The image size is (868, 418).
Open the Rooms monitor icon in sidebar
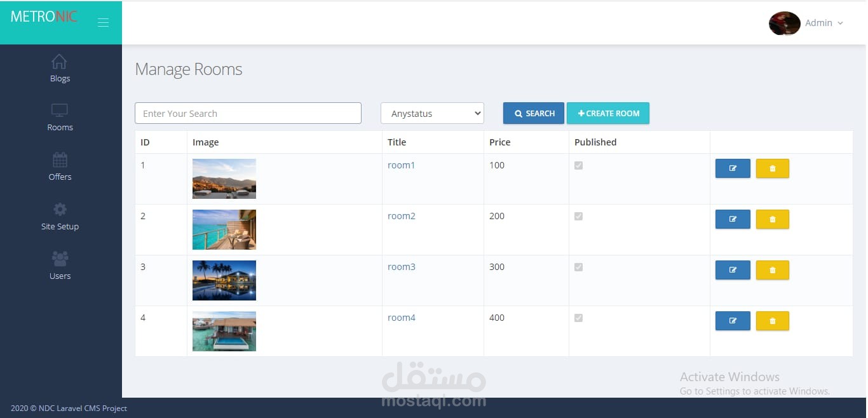(x=59, y=111)
